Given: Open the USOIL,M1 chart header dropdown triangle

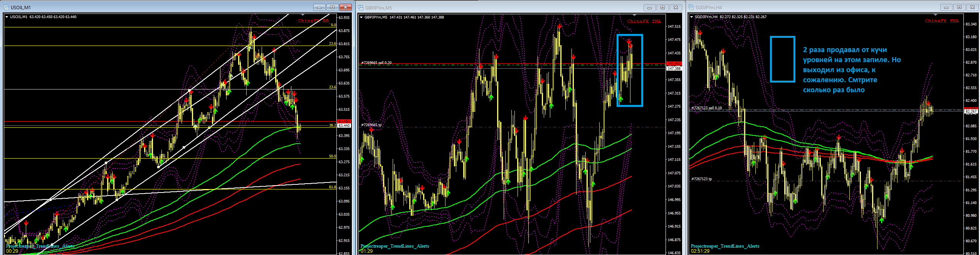Looking at the screenshot, I should pyautogui.click(x=7, y=17).
